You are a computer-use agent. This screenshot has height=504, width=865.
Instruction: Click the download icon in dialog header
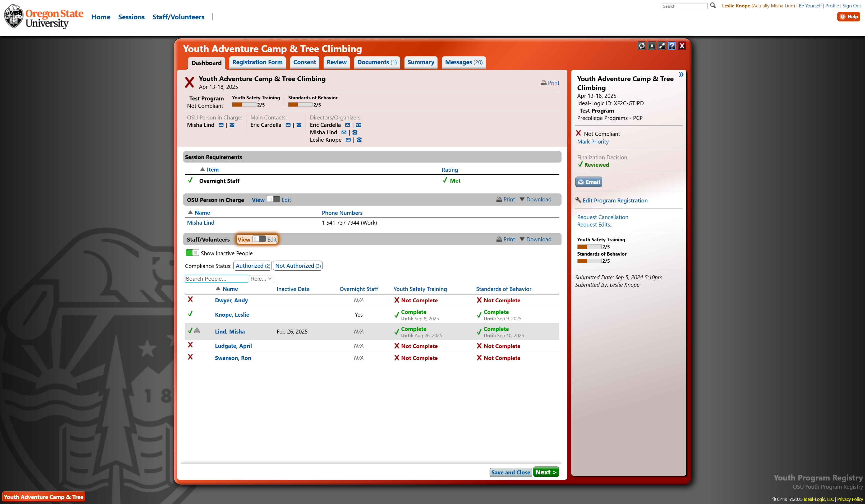click(x=651, y=46)
